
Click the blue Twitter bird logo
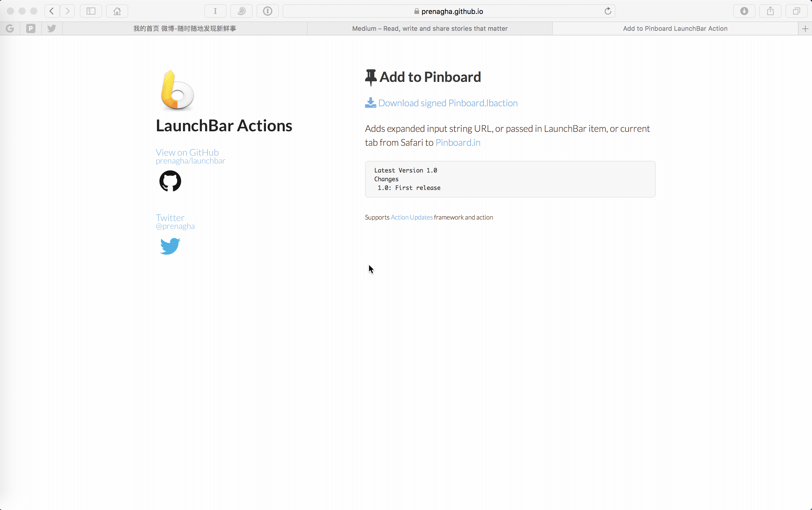coord(170,246)
